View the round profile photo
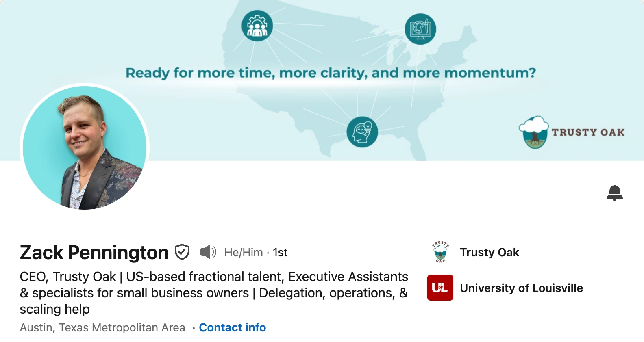 point(85,147)
